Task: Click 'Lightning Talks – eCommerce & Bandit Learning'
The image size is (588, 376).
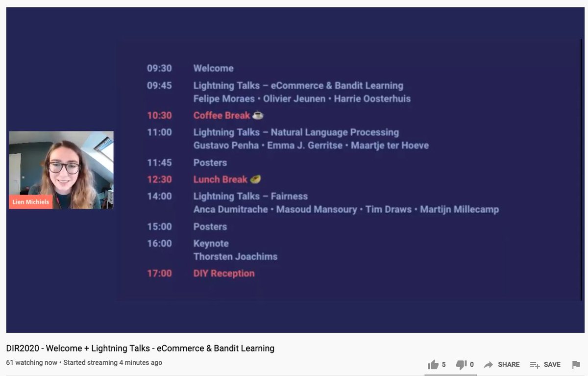Action: click(x=298, y=85)
